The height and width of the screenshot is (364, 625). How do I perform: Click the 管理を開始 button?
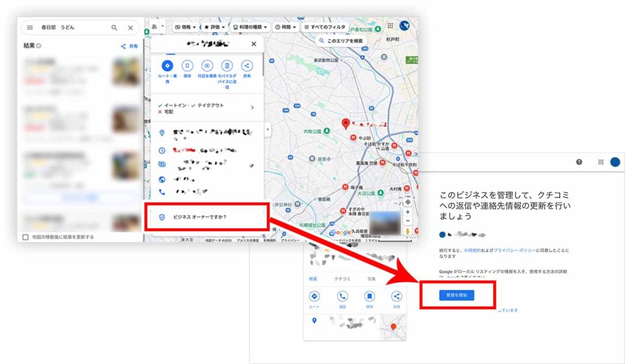coord(457,295)
